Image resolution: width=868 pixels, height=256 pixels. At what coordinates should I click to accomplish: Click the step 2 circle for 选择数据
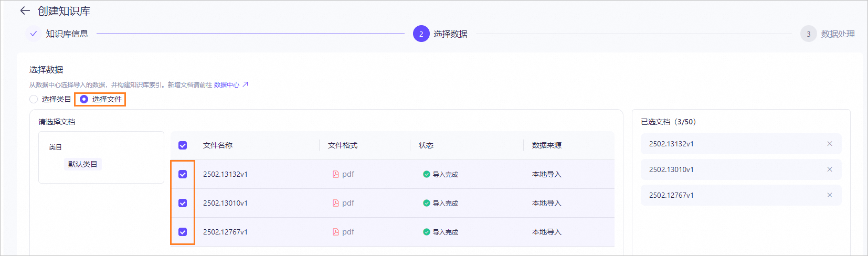pos(421,34)
